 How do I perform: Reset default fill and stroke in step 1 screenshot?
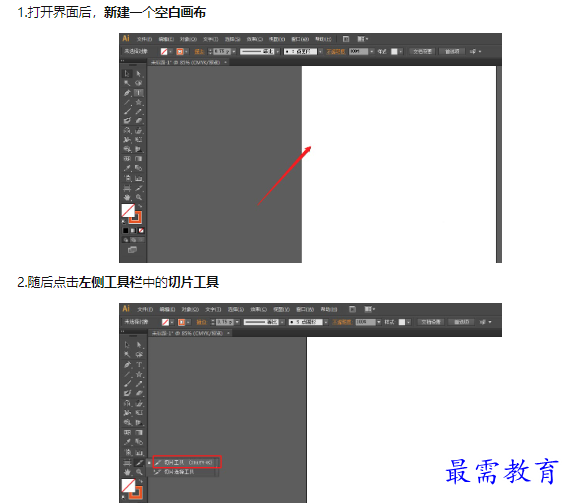[124, 221]
